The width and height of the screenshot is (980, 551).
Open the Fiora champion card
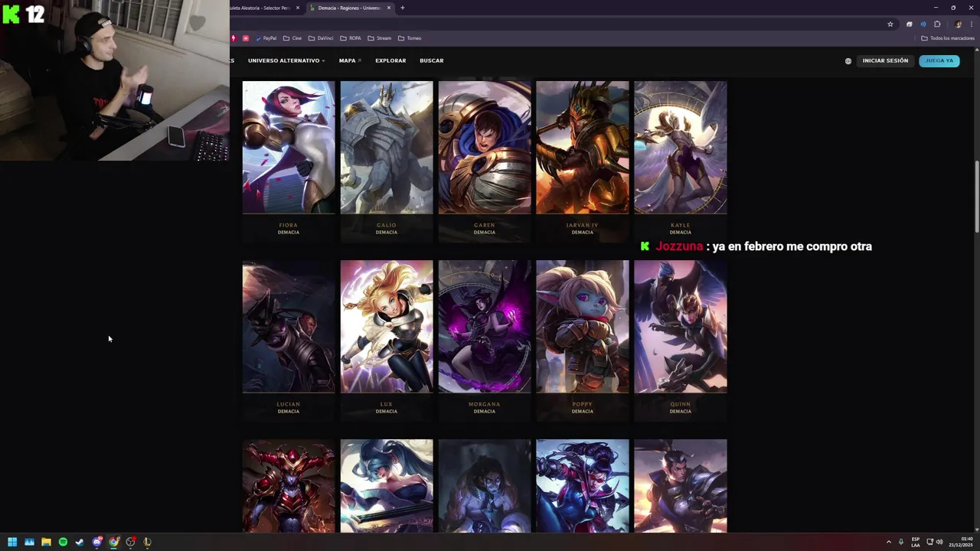[289, 161]
